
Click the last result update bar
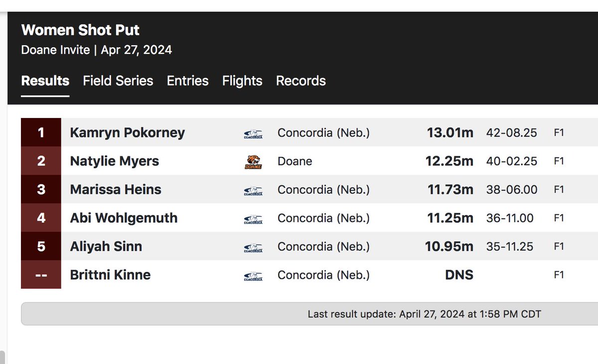(309, 314)
